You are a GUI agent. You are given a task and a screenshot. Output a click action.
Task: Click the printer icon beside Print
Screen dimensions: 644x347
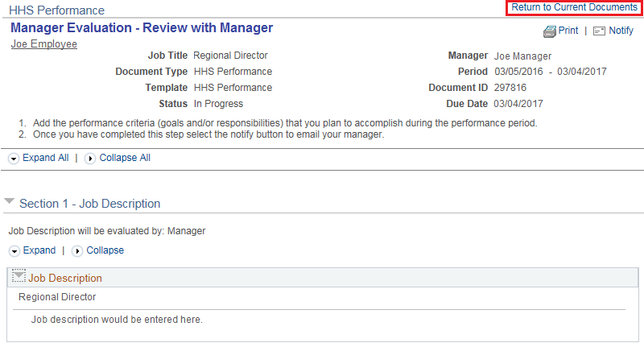pos(550,31)
